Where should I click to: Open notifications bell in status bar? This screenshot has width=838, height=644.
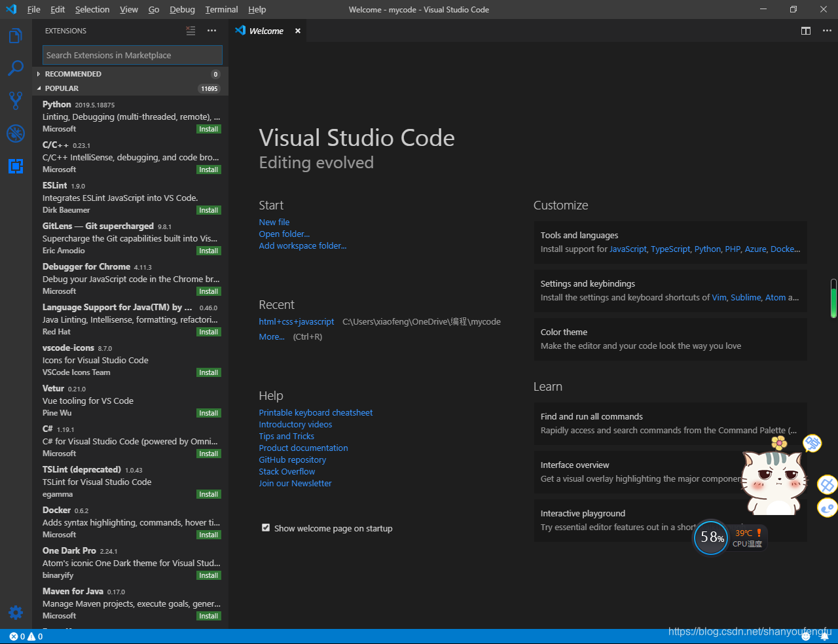tap(824, 636)
